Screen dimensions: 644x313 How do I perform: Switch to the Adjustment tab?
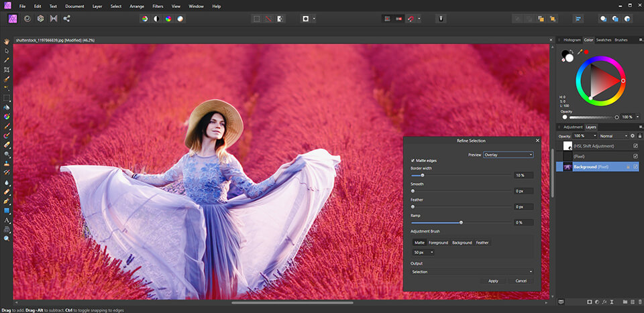point(573,127)
